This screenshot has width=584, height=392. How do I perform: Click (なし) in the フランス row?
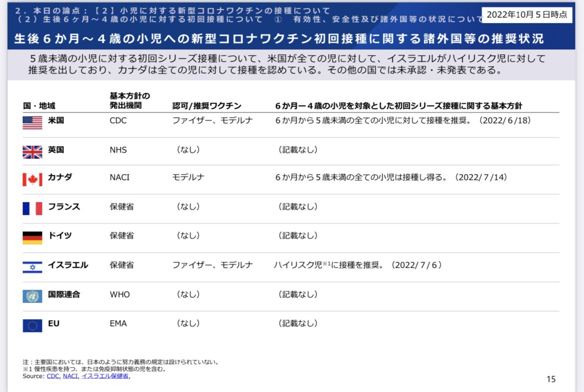pyautogui.click(x=188, y=206)
